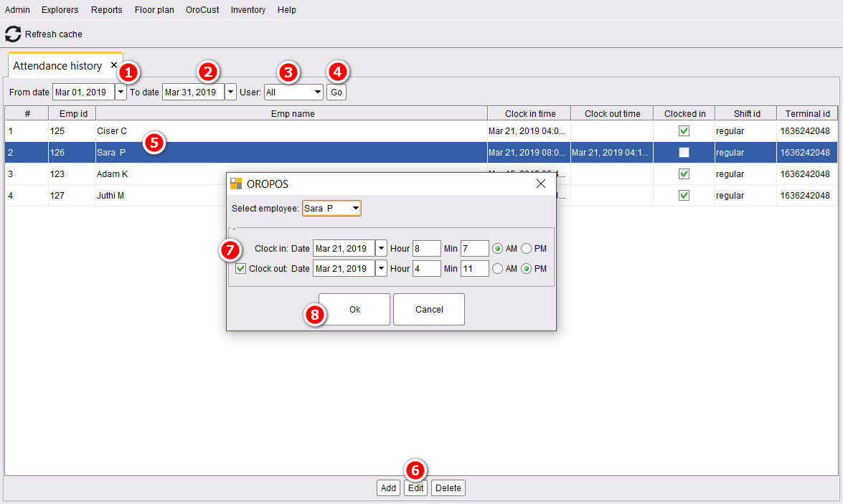The height and width of the screenshot is (504, 843).
Task: Click the Add button
Action: pyautogui.click(x=388, y=488)
